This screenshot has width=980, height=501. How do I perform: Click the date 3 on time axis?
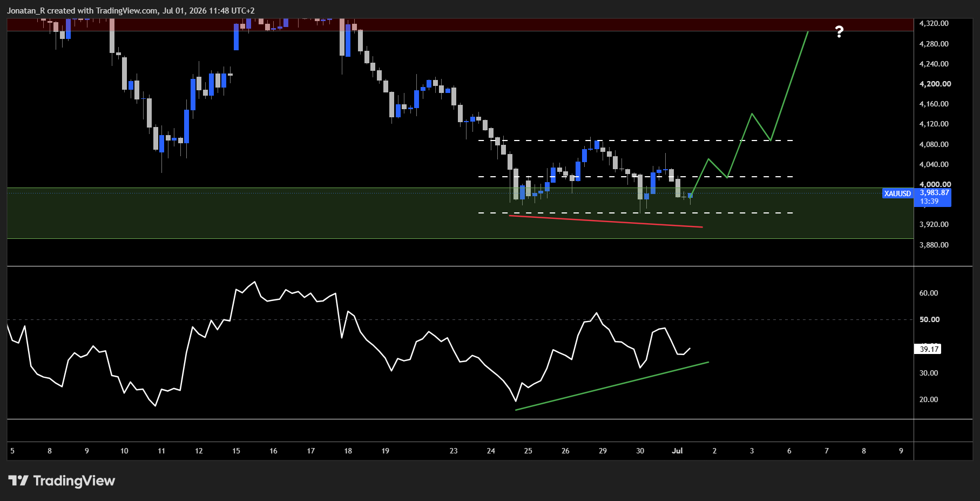pyautogui.click(x=752, y=451)
